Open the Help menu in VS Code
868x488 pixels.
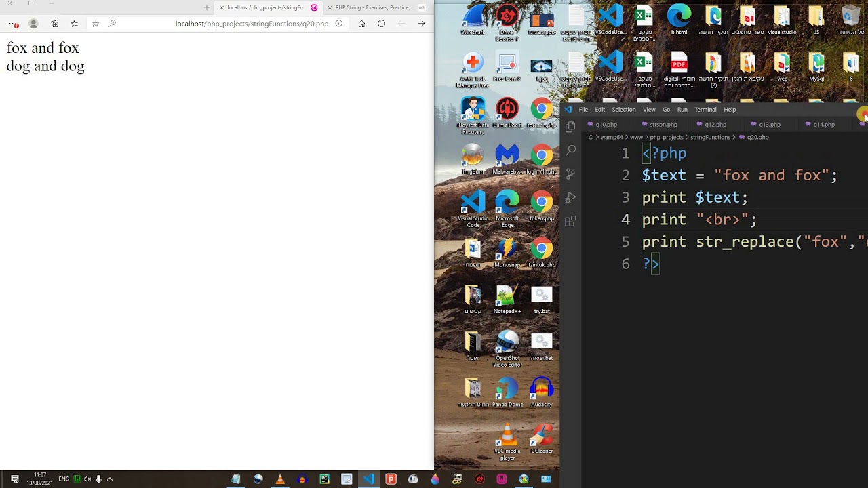point(730,110)
